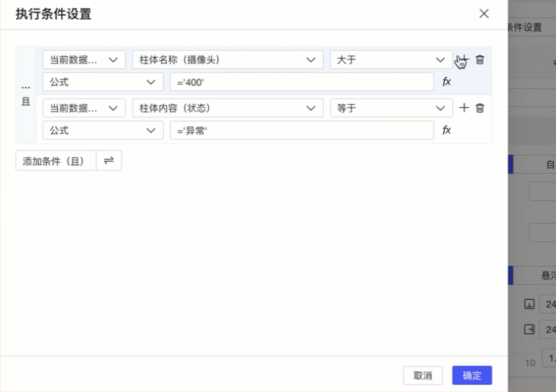The height and width of the screenshot is (392, 556).
Task: Add a sub-condition to the second row
Action: 465,108
